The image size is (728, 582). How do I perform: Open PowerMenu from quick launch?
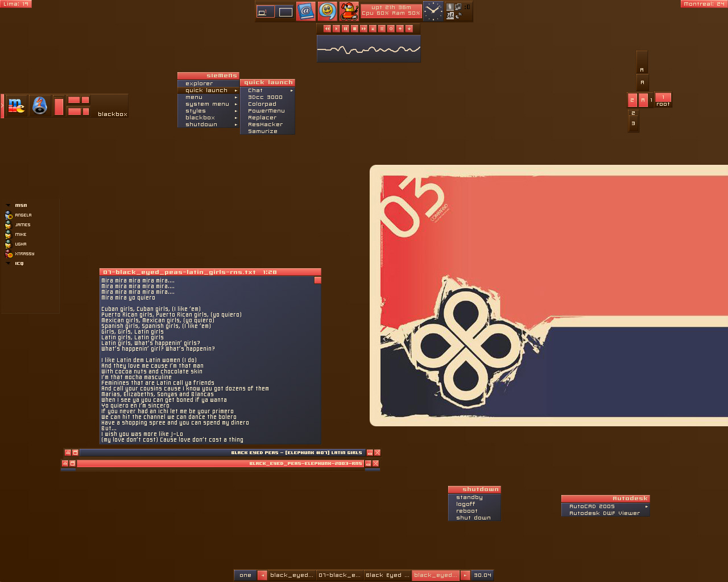[267, 111]
